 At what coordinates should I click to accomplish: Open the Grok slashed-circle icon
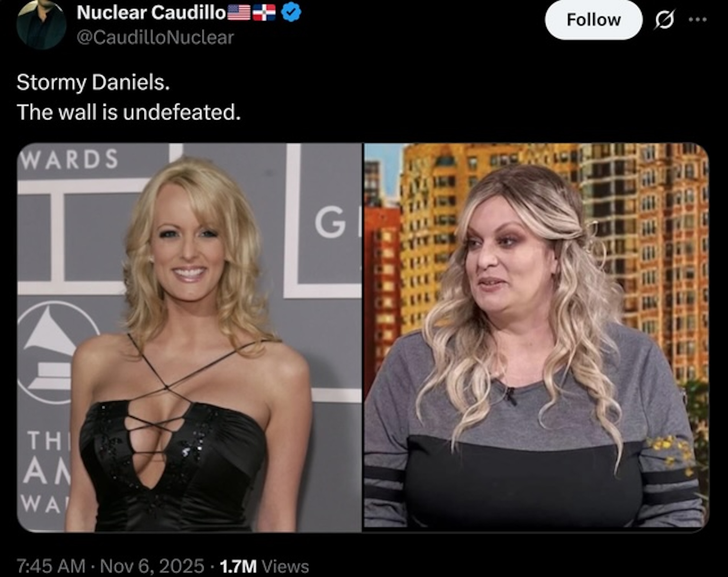(x=664, y=20)
